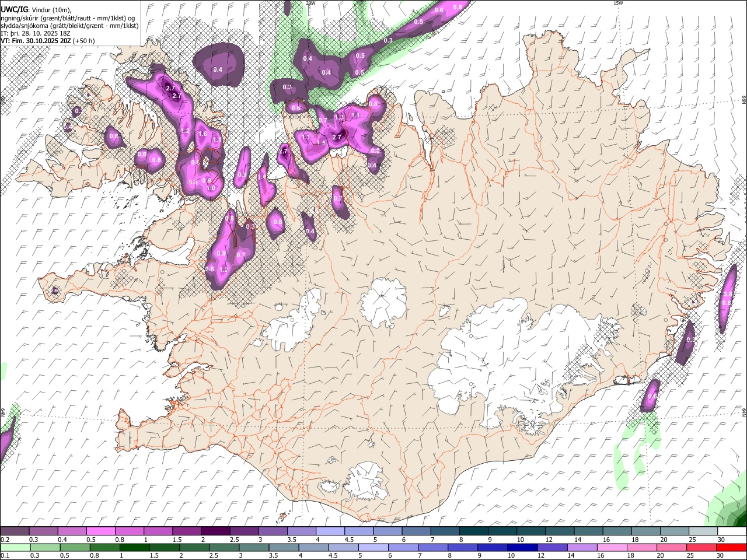Screen dimensions: 747x560
Task: Select the deep blue swatch starting at 10 in the bottom legend row
Action: pyautogui.click(x=523, y=547)
